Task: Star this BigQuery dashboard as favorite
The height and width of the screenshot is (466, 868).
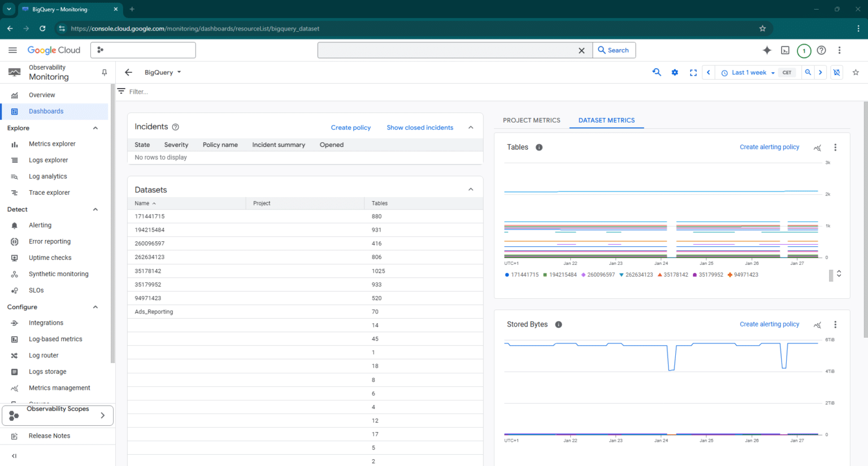Action: (856, 72)
